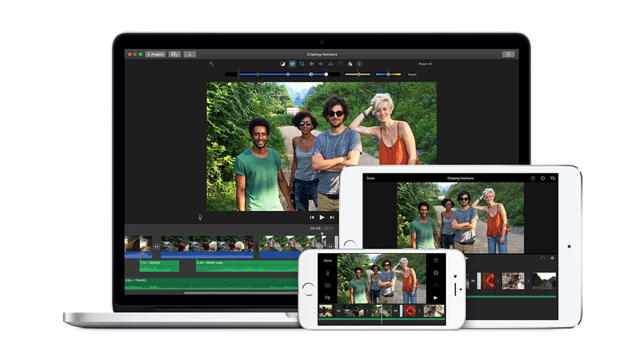Go back to Projects on the MacBook
Image resolution: width=644 pixels, height=362 pixels.
coord(155,54)
